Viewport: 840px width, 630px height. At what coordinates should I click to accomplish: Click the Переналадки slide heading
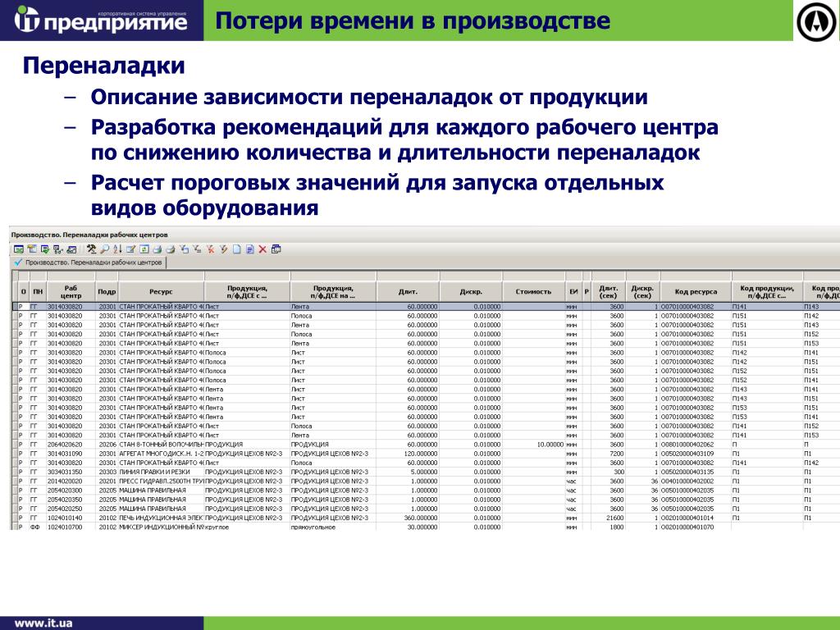tap(103, 66)
